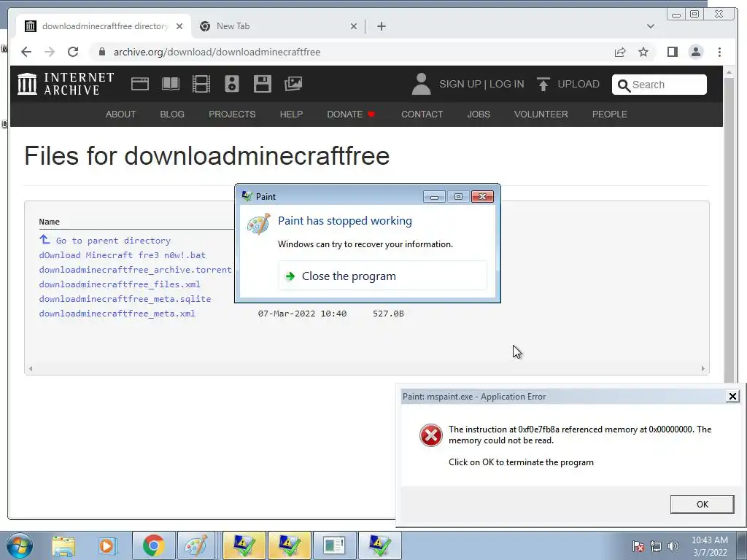Open the Chrome three-dot menu
This screenshot has width=747, height=560.
pos(719,52)
